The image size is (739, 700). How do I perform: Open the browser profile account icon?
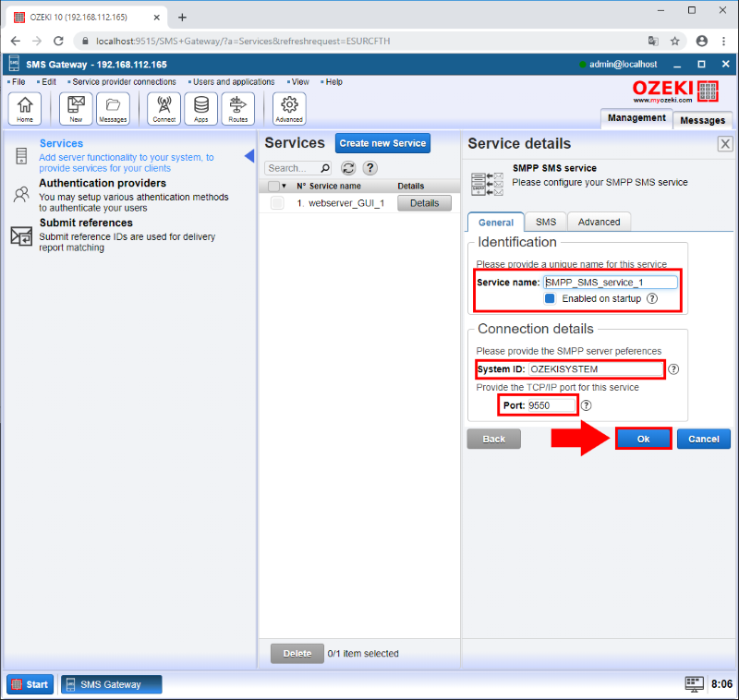(x=702, y=41)
